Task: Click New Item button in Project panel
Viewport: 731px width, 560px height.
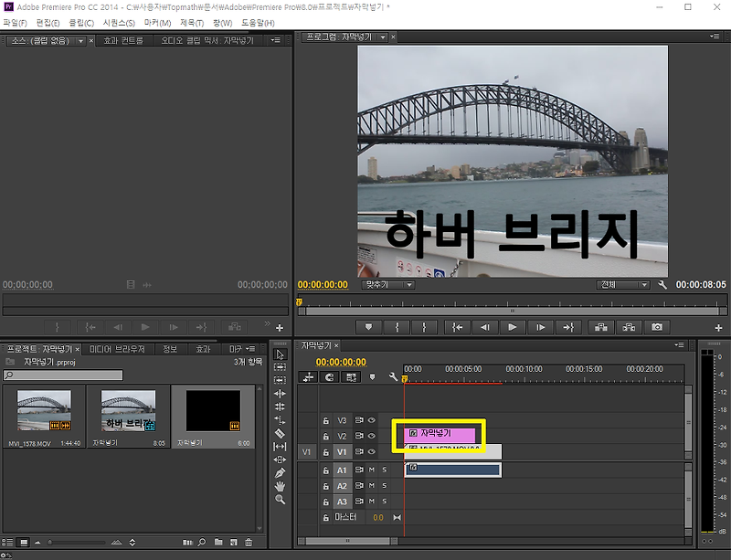Action: (x=234, y=543)
